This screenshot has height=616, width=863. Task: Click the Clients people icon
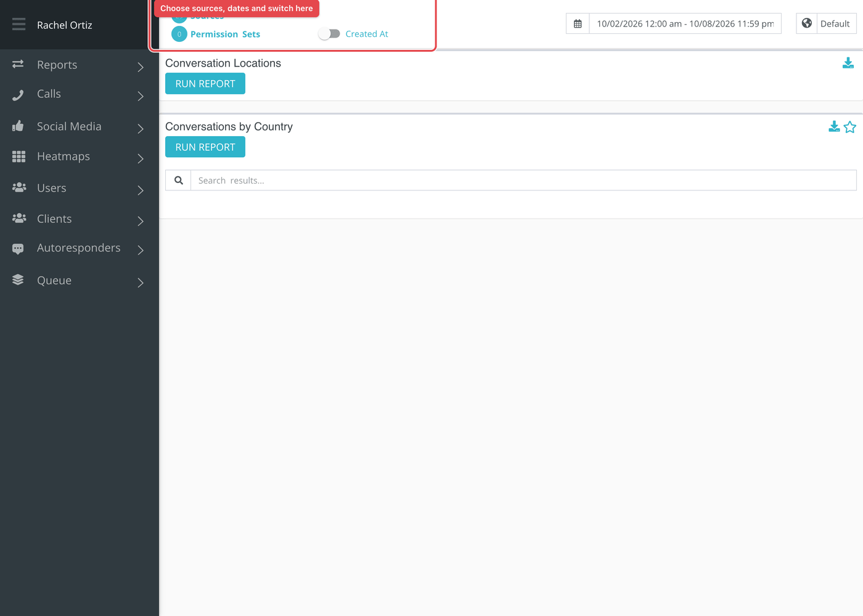19,218
